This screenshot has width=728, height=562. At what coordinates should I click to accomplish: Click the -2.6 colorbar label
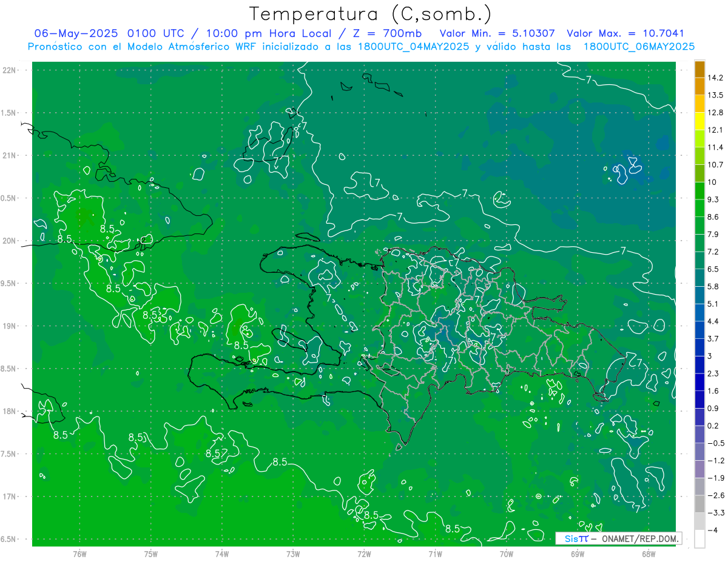click(715, 495)
